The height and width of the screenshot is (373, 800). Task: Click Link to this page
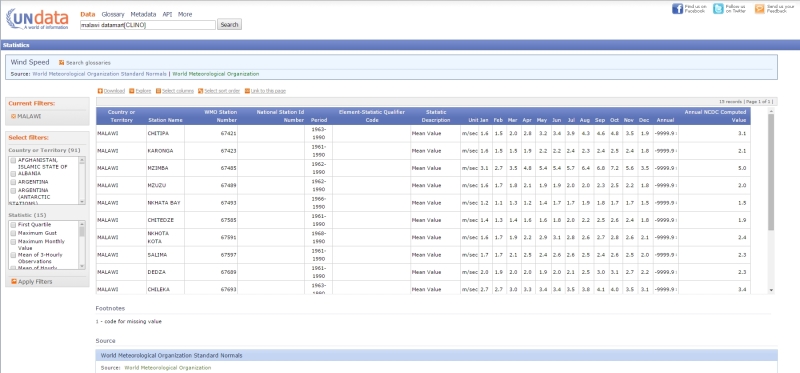point(268,91)
